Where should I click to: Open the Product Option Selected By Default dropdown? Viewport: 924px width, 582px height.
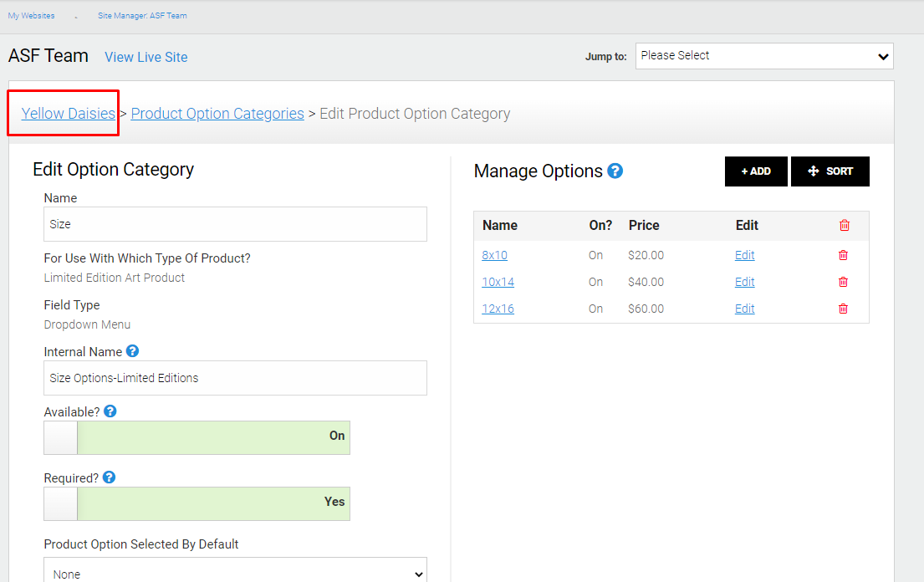coord(235,572)
